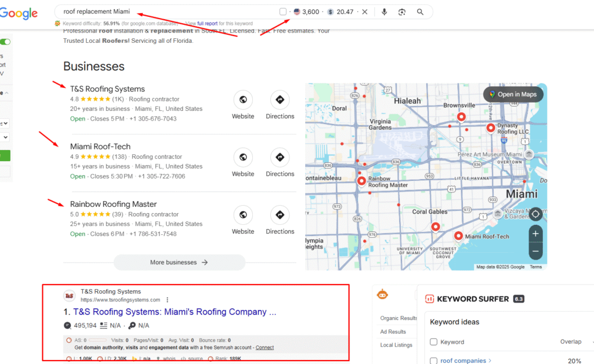Image resolution: width=594 pixels, height=364 pixels.
Task: Open Rainbow Roofing Master business listing
Action: point(113,204)
